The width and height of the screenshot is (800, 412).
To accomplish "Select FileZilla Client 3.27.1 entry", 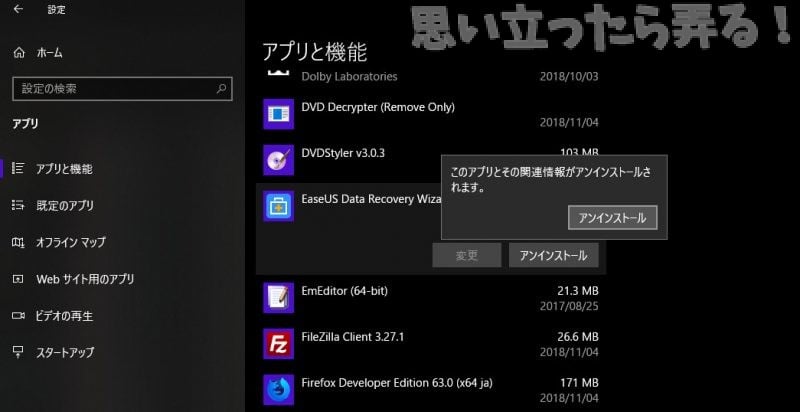I will (353, 337).
